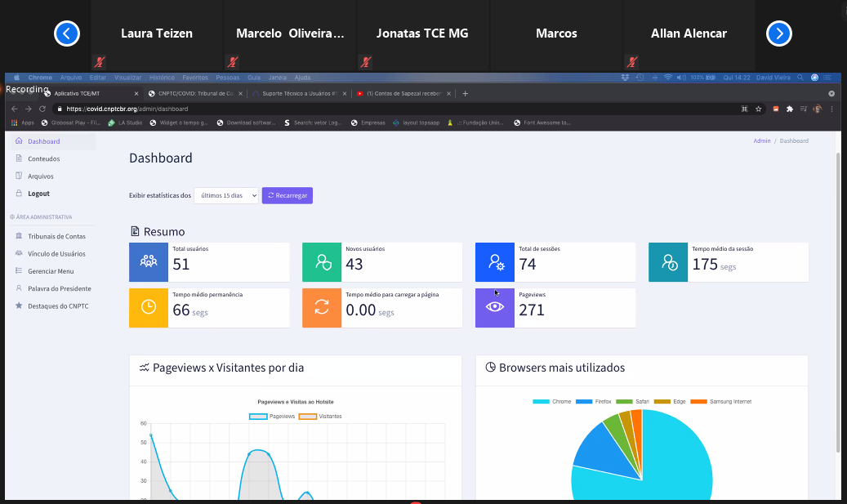Open Arquivos in the sidebar

coord(41,176)
